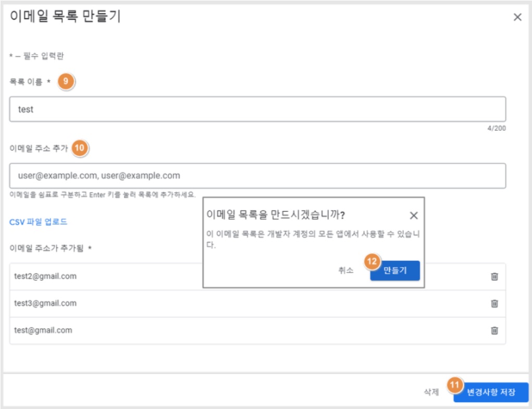Confirm creation with the 만들기 button

pyautogui.click(x=395, y=270)
